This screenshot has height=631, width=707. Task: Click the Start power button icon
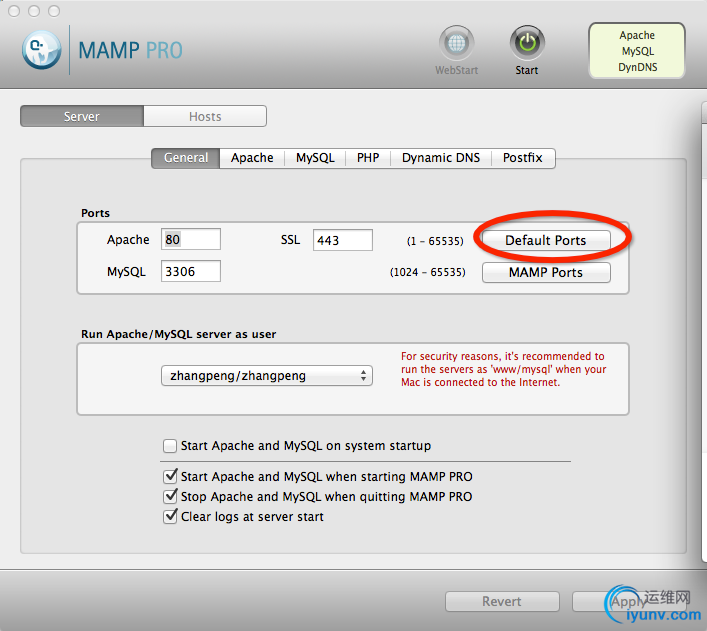click(527, 43)
